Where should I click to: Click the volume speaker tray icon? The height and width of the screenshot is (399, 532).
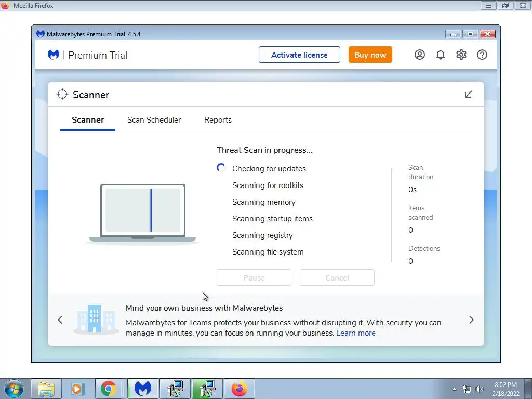(x=479, y=389)
